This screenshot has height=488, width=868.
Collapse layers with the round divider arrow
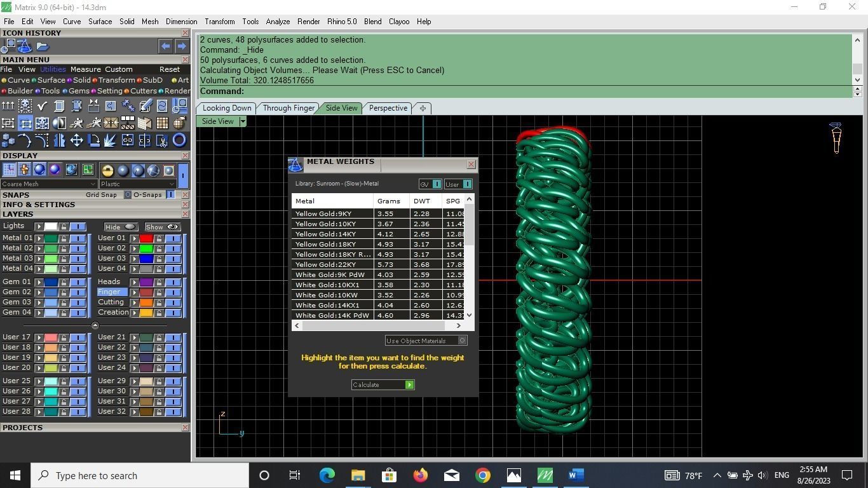click(x=95, y=325)
